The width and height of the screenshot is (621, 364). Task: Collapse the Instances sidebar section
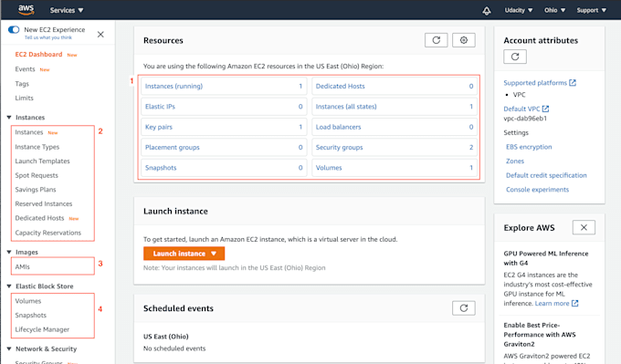9,118
